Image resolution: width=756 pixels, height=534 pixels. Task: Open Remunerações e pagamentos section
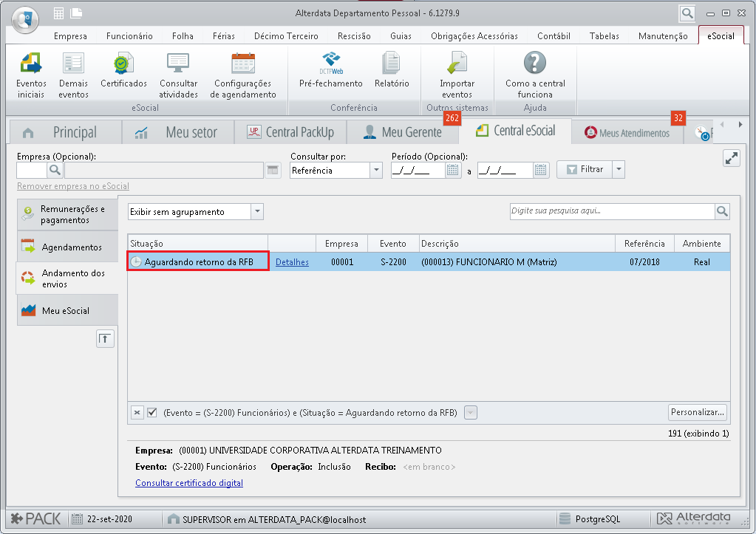pyautogui.click(x=67, y=214)
